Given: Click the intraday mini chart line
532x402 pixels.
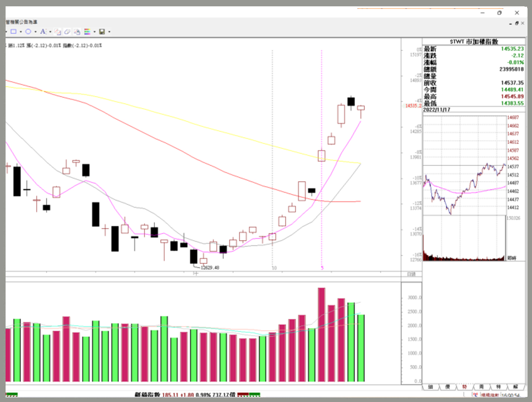Looking at the screenshot, I should pos(464,188).
